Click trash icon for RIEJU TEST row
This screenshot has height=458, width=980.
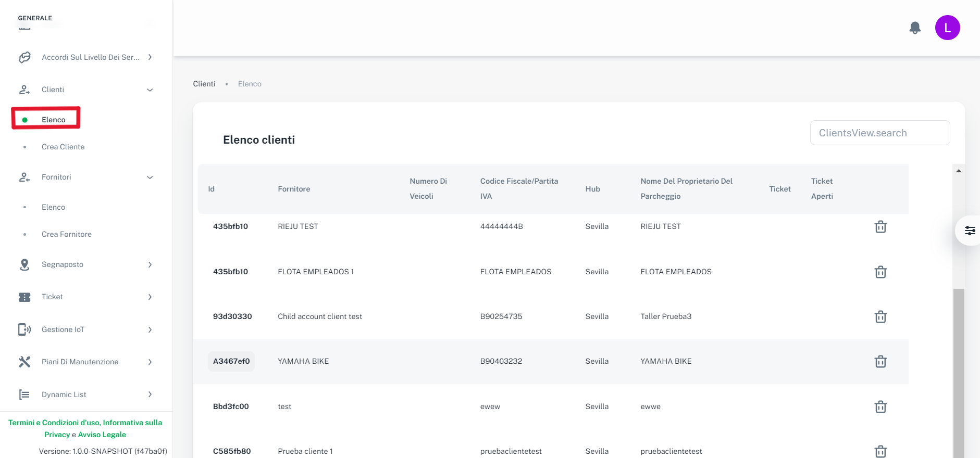pyautogui.click(x=880, y=226)
